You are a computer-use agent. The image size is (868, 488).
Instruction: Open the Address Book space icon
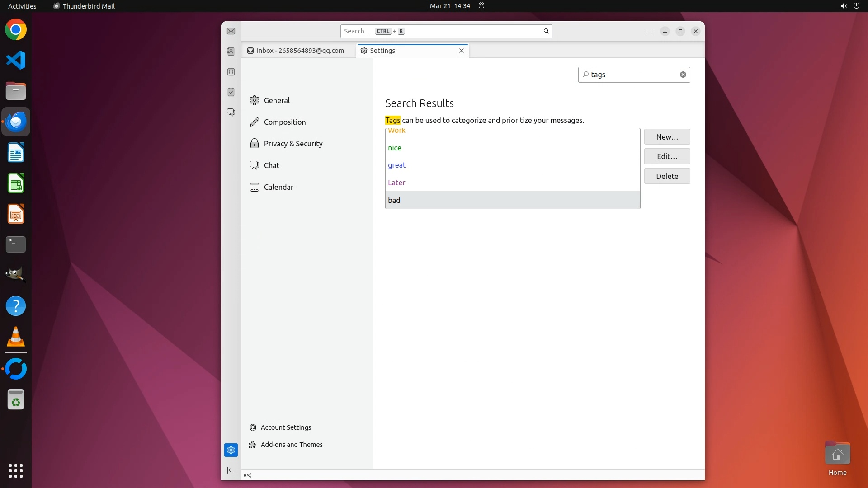pos(231,52)
